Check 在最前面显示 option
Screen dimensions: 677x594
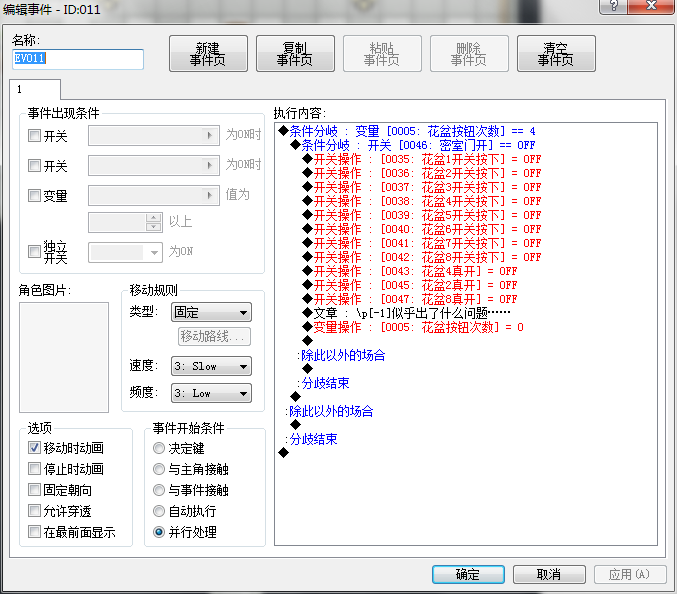tap(34, 532)
